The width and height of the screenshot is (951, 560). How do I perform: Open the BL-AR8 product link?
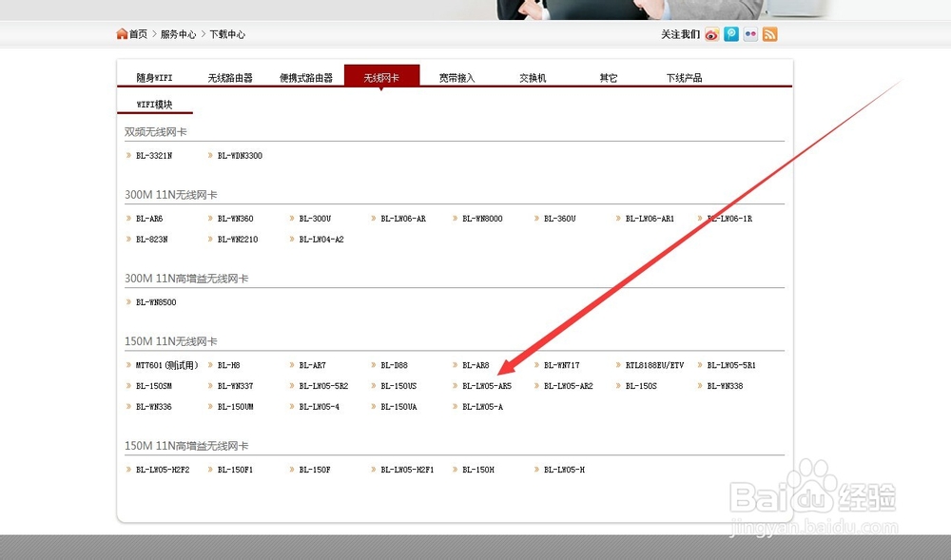pyautogui.click(x=475, y=365)
